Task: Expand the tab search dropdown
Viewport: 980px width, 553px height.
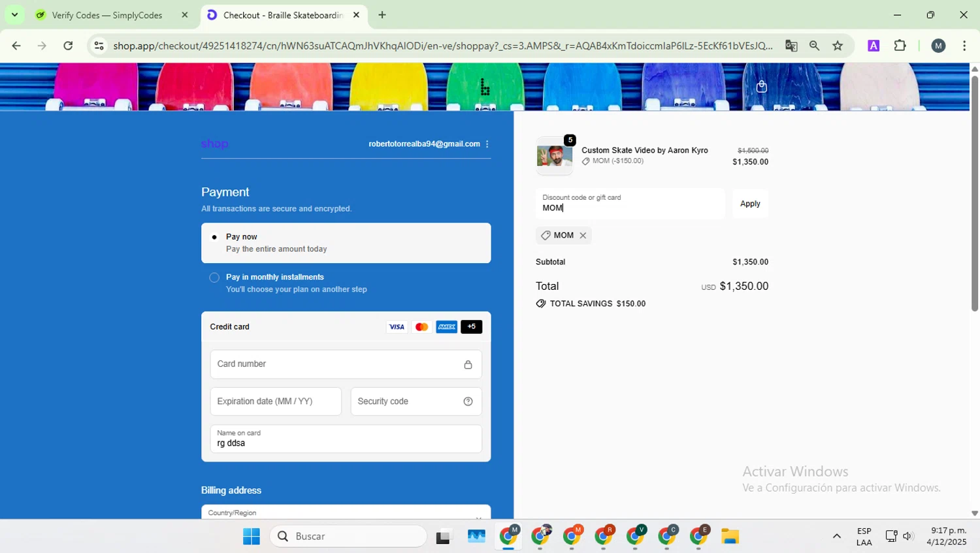Action: (x=14, y=15)
